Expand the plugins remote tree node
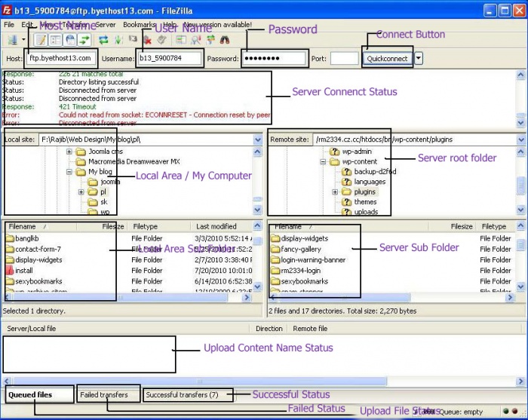 pyautogui.click(x=335, y=192)
